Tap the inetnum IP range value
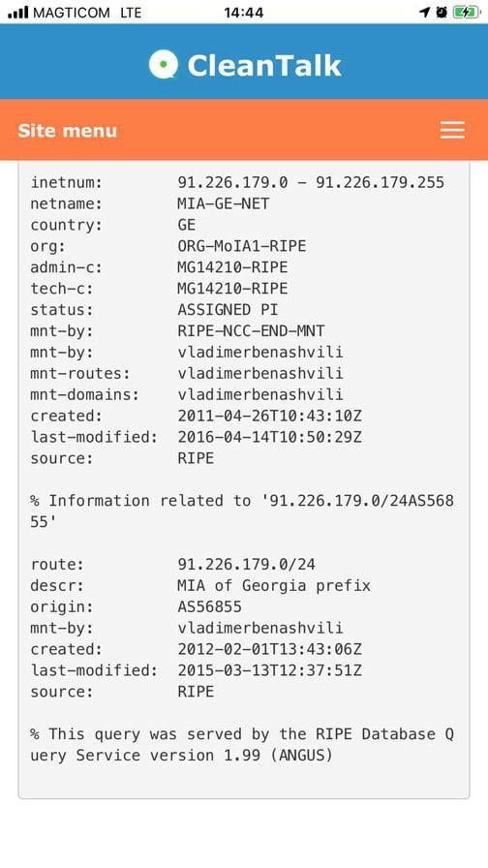488x868 pixels. click(311, 182)
